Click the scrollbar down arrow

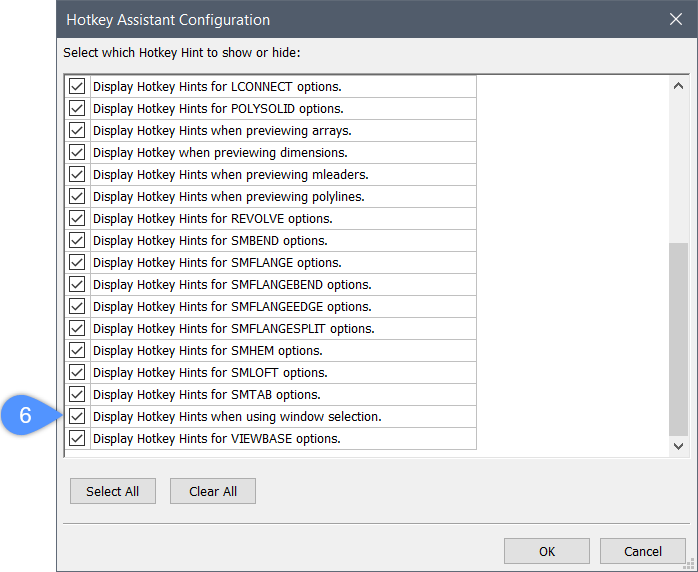[x=679, y=446]
